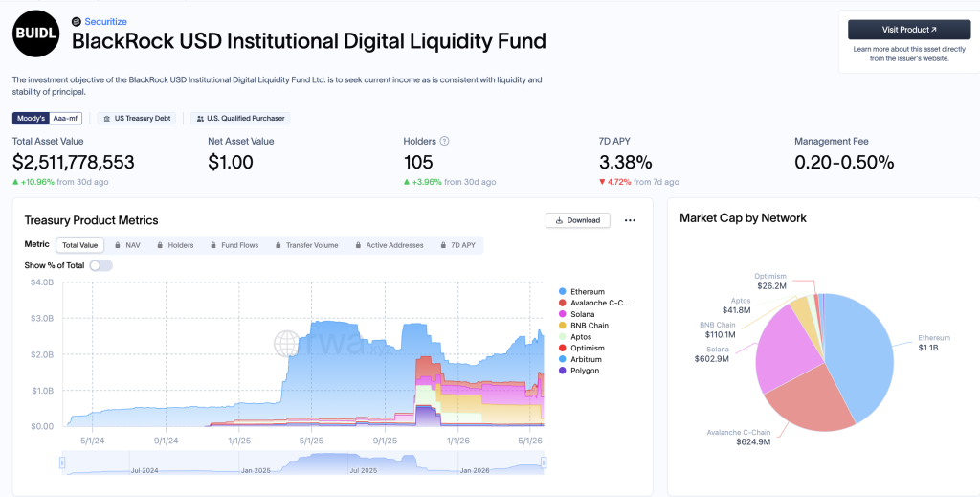Click the Holders count 105

pyautogui.click(x=418, y=163)
